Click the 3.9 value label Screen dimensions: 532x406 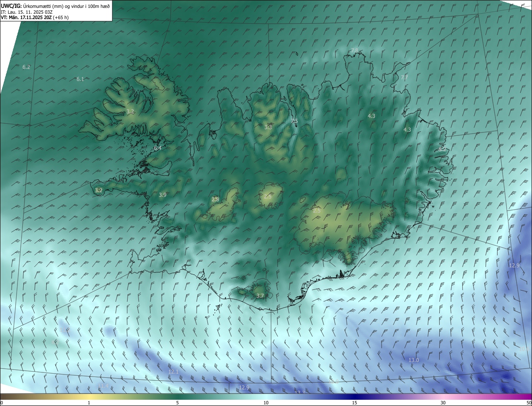(x=163, y=195)
